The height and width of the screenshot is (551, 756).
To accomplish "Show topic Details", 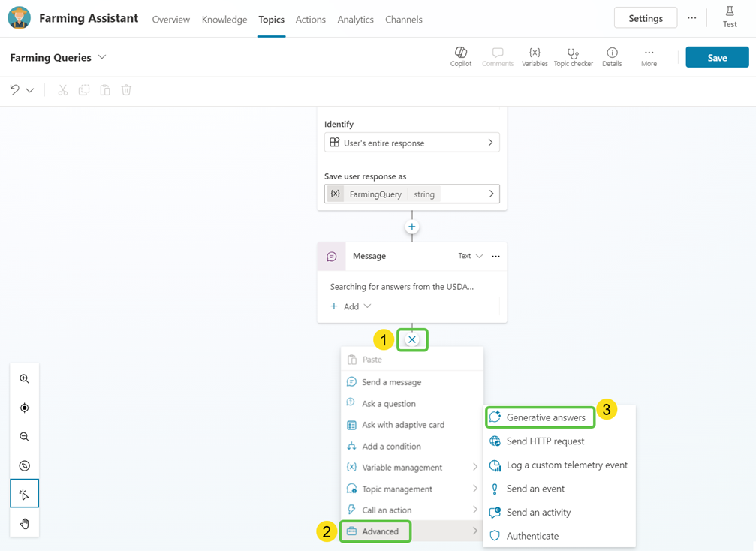I will (612, 53).
